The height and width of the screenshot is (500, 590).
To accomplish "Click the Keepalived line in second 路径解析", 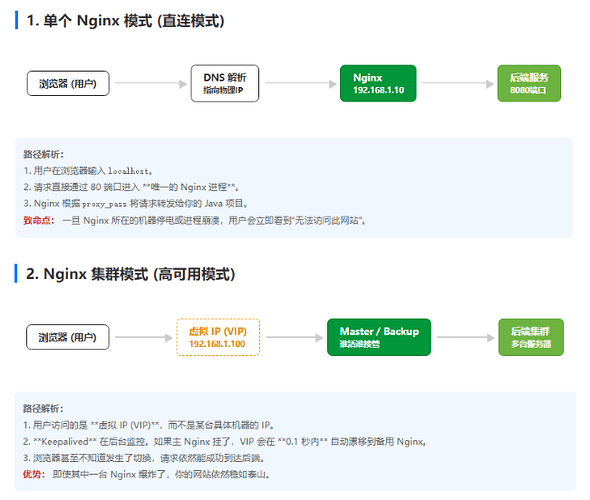I will (225, 442).
